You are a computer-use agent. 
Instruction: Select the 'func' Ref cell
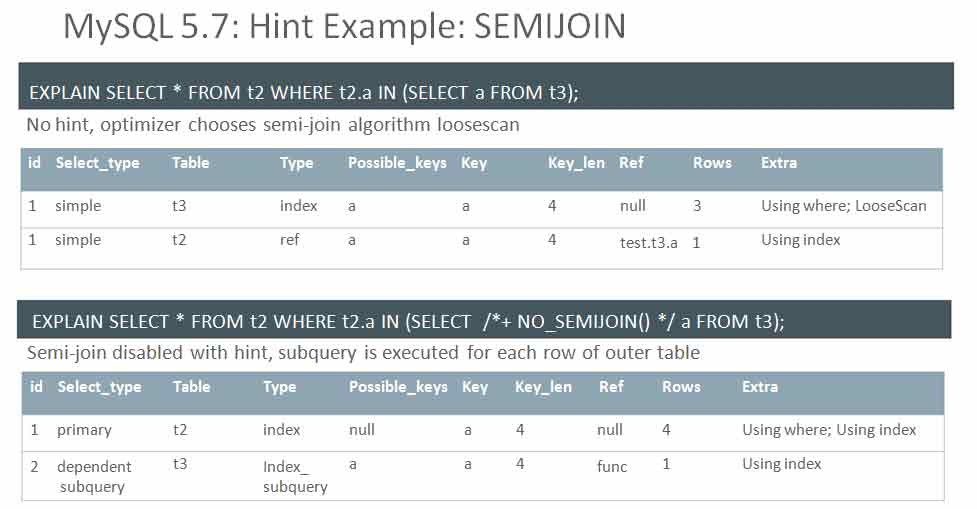point(612,466)
